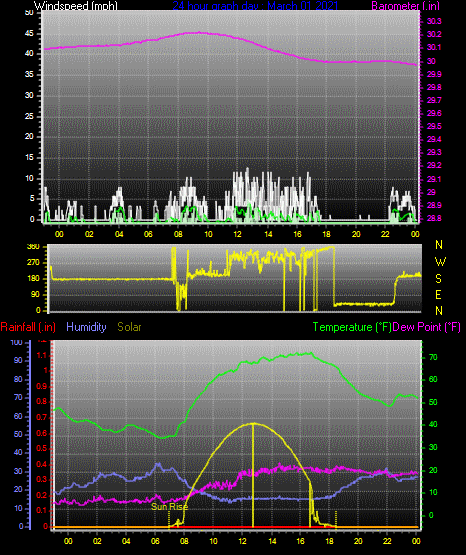
Task: Click the 1.1 value on the red rainfall axis
Action: (42, 355)
